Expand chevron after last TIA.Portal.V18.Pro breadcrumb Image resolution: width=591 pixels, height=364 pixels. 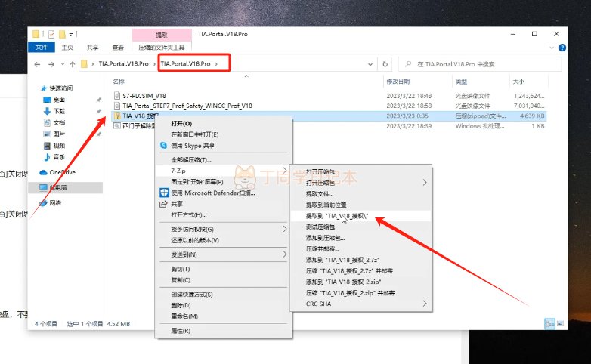[216, 64]
